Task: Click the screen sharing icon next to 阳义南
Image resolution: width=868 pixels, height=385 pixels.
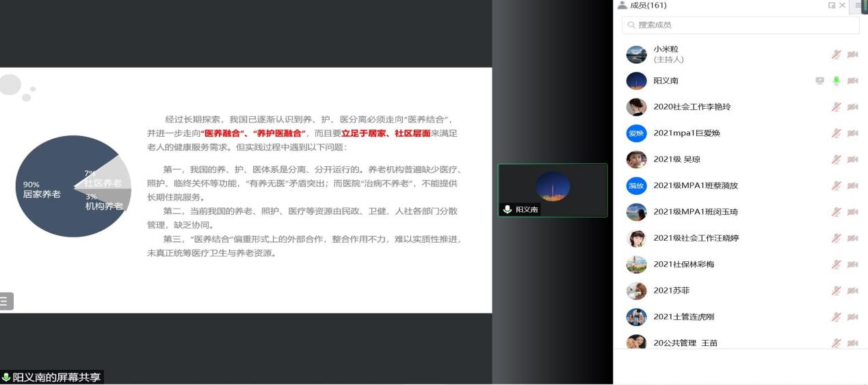Action: [x=819, y=81]
